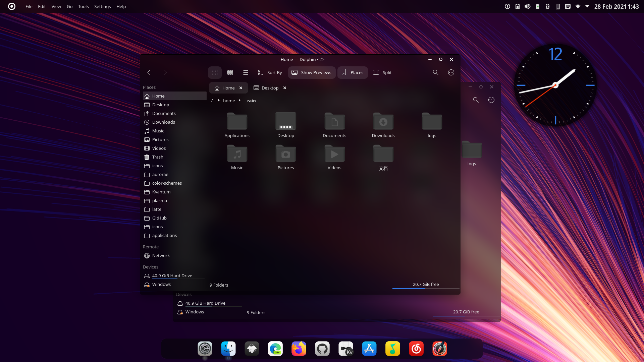644x362 pixels.
Task: Switch to Icons view mode
Action: coord(215,72)
